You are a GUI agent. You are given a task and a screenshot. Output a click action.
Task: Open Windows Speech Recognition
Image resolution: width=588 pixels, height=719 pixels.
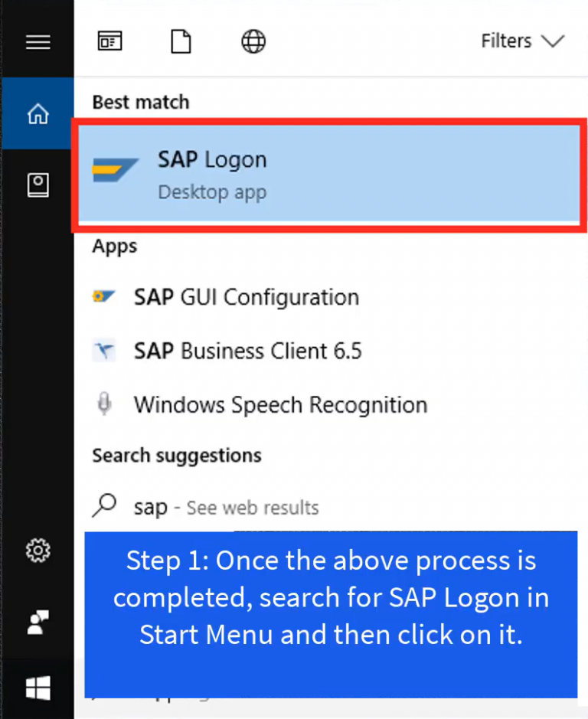pos(279,404)
